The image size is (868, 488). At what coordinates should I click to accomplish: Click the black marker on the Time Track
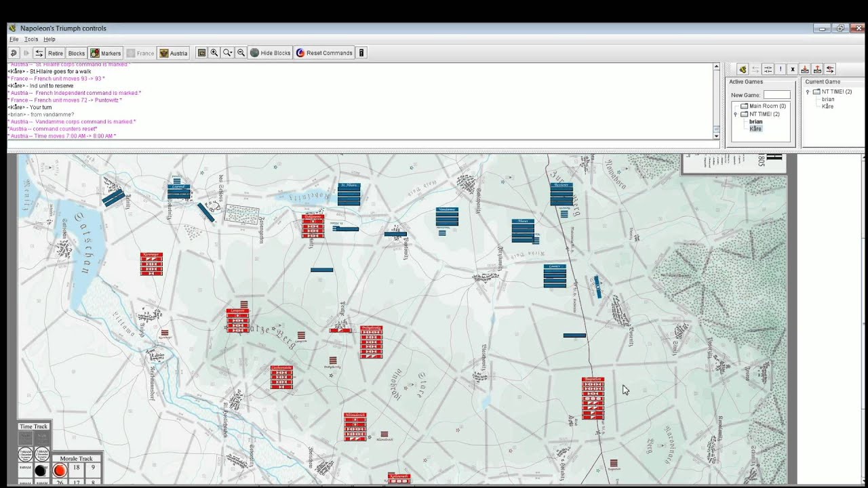(41, 470)
